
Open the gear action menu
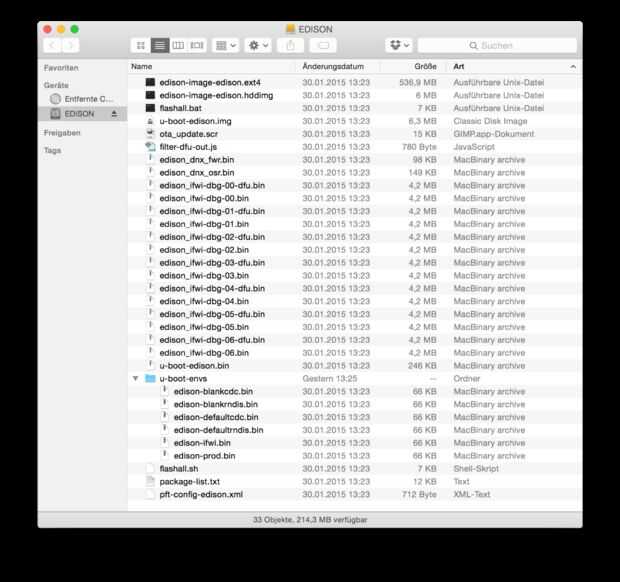(258, 45)
